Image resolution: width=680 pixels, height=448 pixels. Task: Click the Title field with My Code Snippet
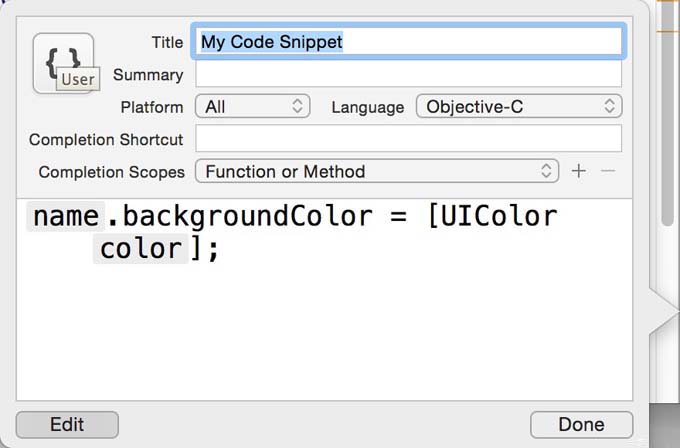pos(410,42)
